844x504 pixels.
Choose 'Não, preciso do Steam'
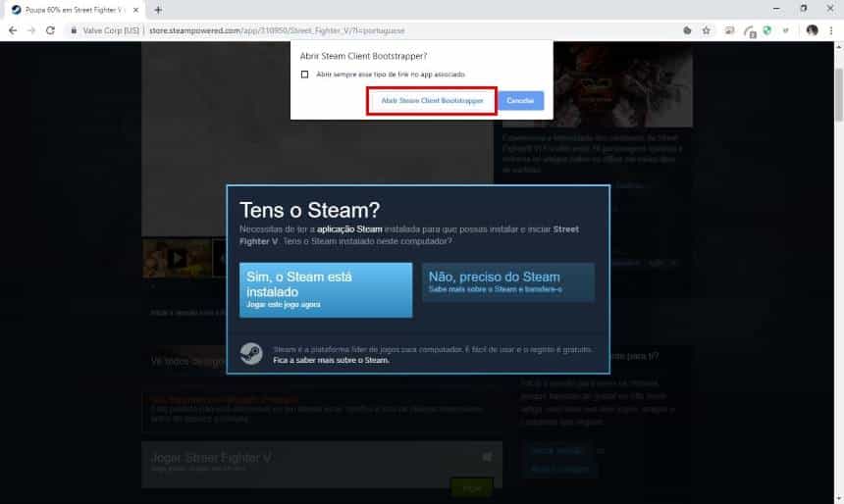508,281
